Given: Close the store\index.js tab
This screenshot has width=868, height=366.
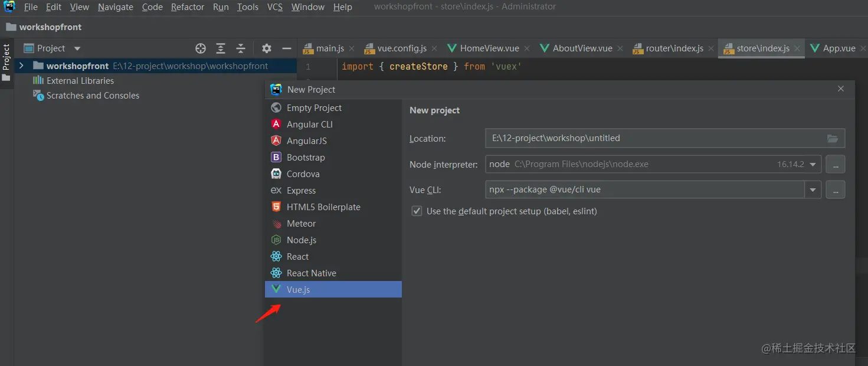Looking at the screenshot, I should pyautogui.click(x=798, y=49).
